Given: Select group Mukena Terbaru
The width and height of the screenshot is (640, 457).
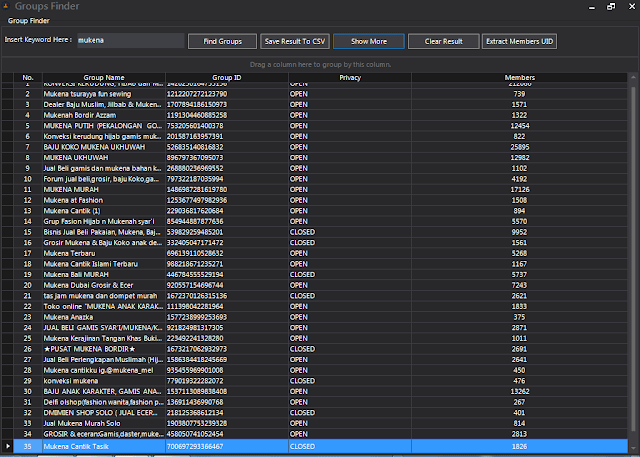Looking at the screenshot, I should tap(69, 253).
